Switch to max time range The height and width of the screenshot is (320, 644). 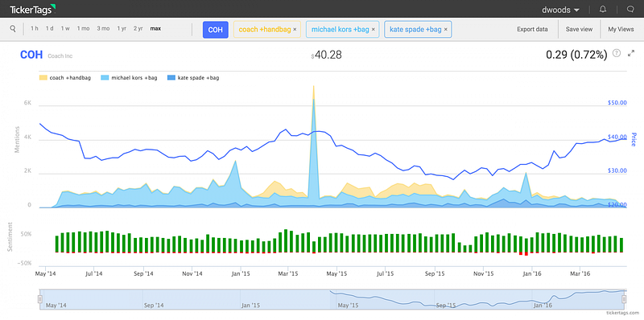coord(155,29)
